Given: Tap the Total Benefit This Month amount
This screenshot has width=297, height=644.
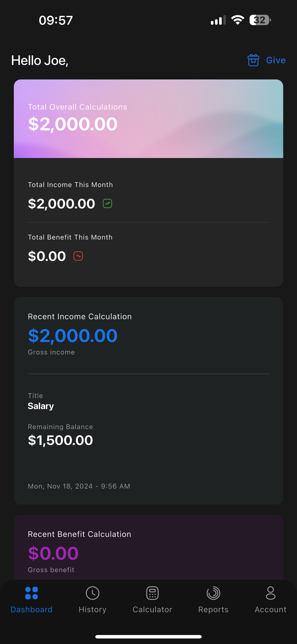Looking at the screenshot, I should 47,256.
